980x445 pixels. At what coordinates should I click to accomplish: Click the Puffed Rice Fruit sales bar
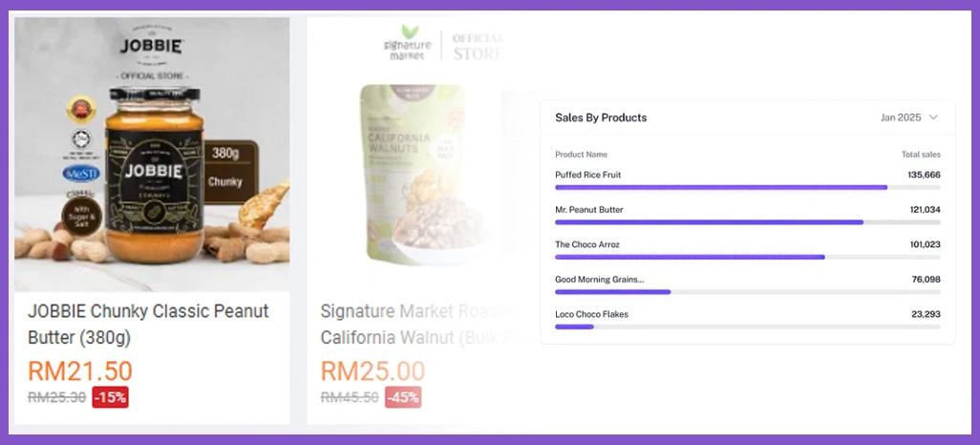pos(721,187)
